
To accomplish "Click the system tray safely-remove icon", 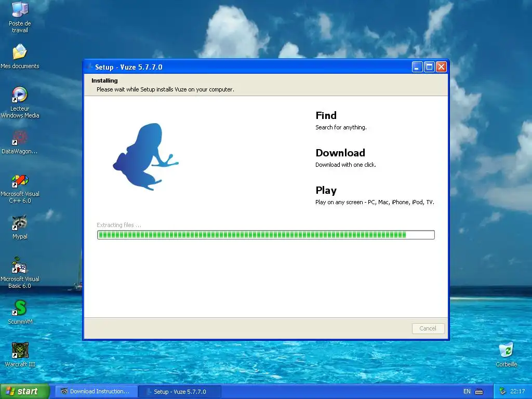I will [502, 391].
